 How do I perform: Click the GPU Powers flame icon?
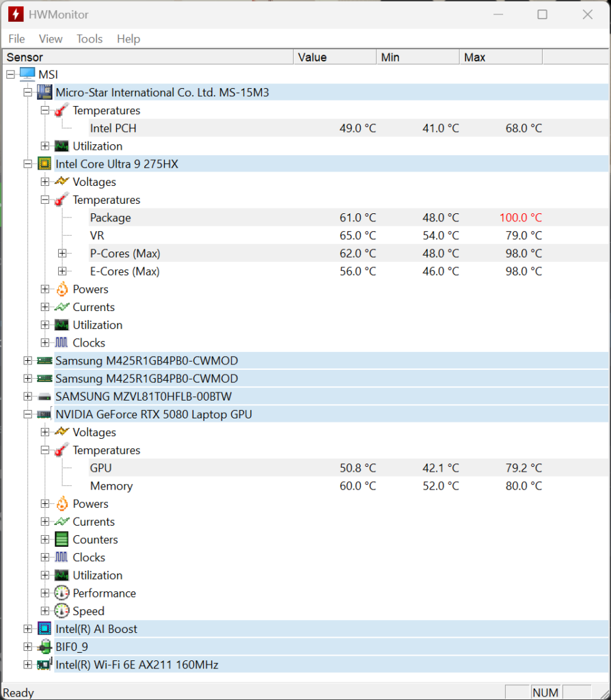pos(62,504)
